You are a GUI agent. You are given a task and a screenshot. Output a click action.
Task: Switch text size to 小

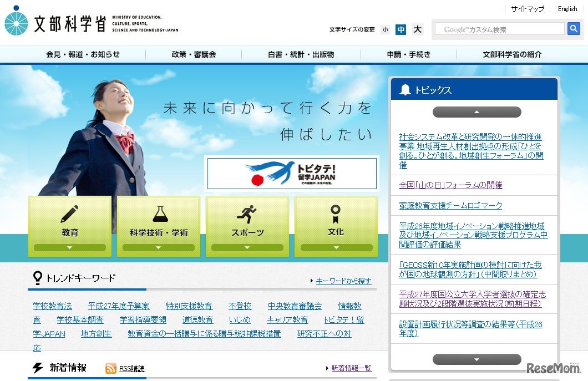point(385,29)
